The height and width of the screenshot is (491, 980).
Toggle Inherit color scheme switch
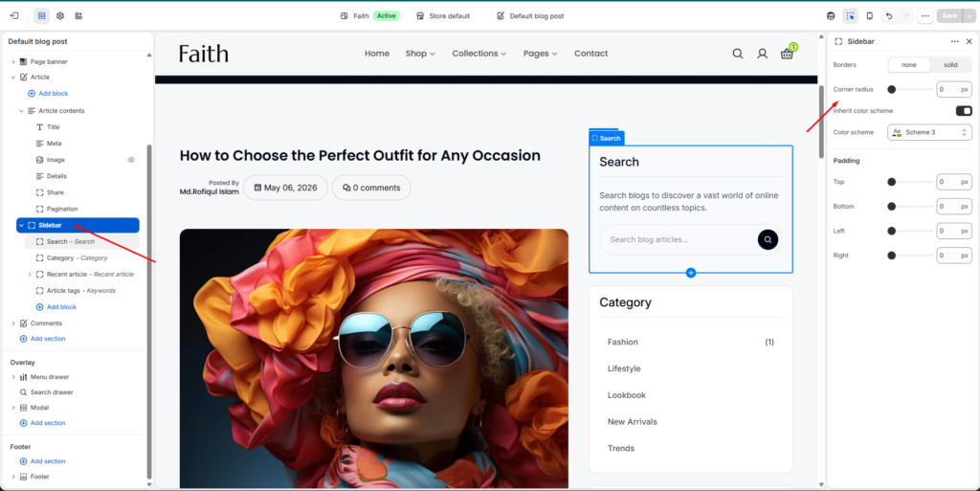(964, 111)
